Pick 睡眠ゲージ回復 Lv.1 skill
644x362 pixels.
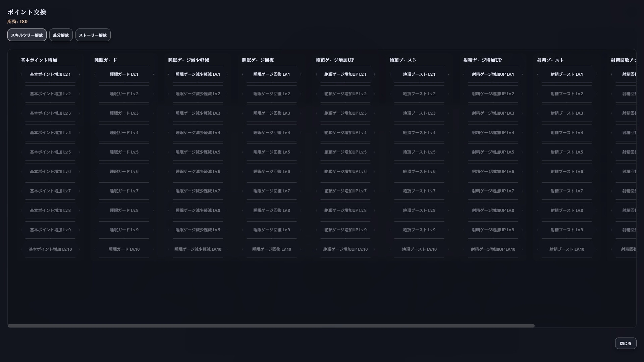(272, 74)
